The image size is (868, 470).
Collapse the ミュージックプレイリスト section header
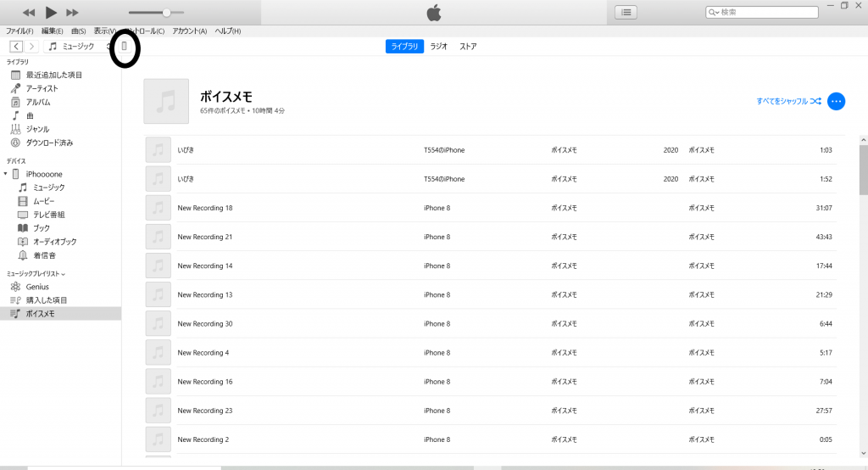36,274
